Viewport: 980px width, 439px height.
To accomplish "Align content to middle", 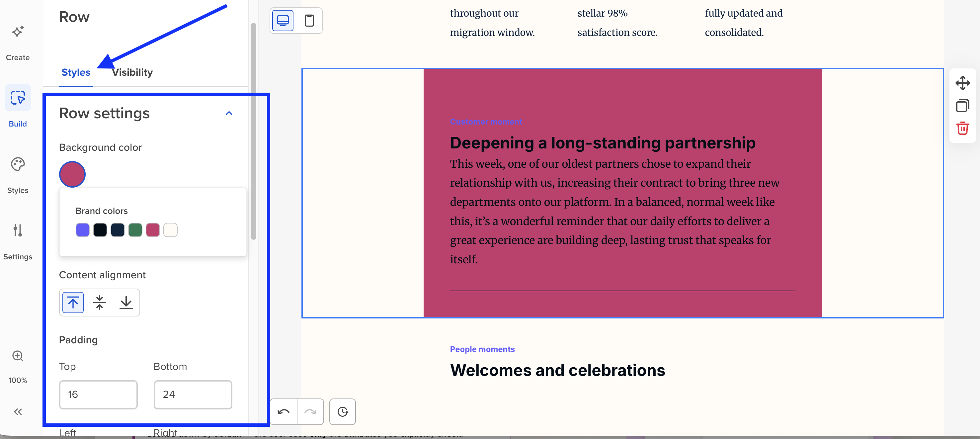I will click(x=99, y=303).
